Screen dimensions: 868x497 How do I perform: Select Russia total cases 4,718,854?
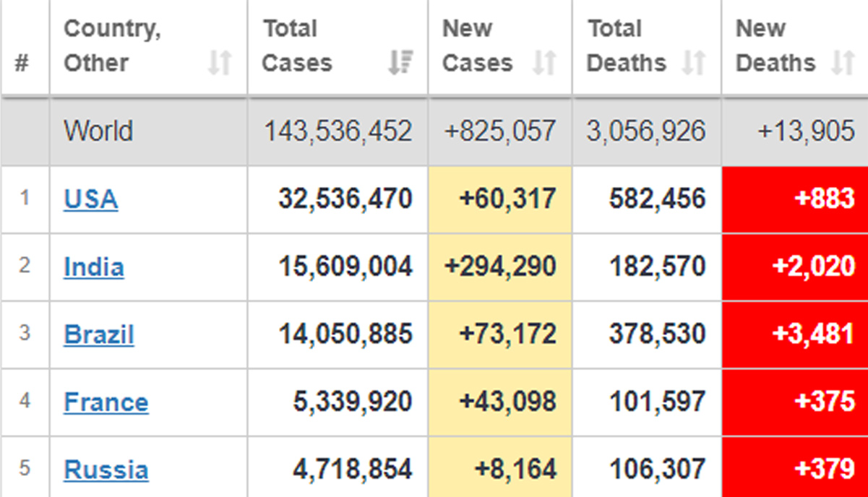pos(353,470)
